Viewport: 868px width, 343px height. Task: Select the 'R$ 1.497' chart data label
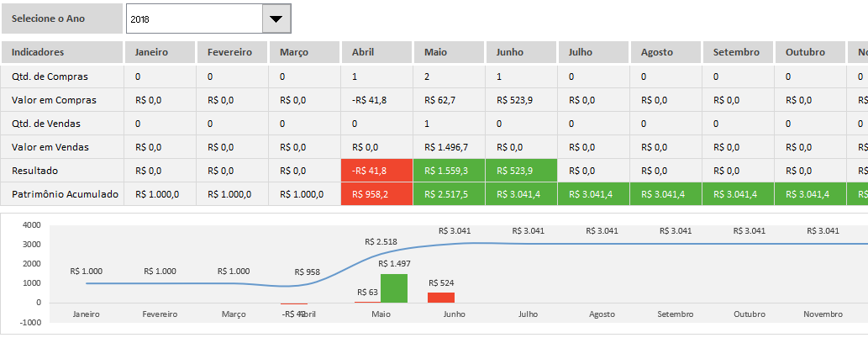395,263
